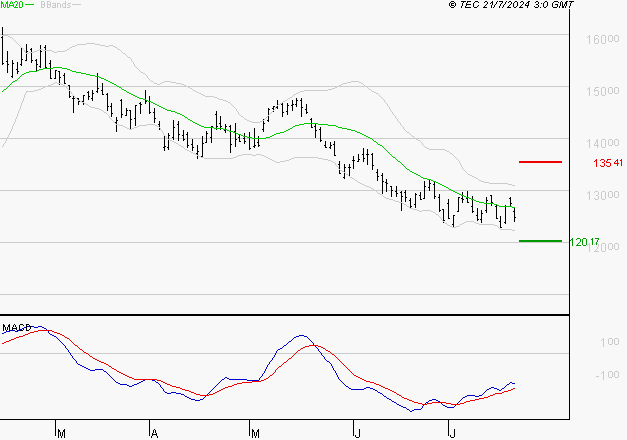The image size is (627, 440).
Task: Click the 150.00 price axis label
Action: [x=603, y=91]
